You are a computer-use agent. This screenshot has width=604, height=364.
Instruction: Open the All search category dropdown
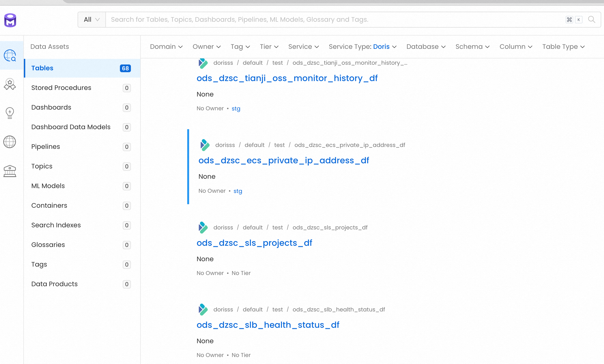pyautogui.click(x=92, y=20)
